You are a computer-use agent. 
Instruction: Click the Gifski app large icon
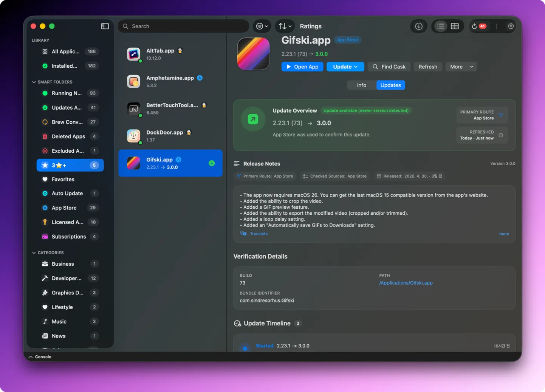(253, 54)
